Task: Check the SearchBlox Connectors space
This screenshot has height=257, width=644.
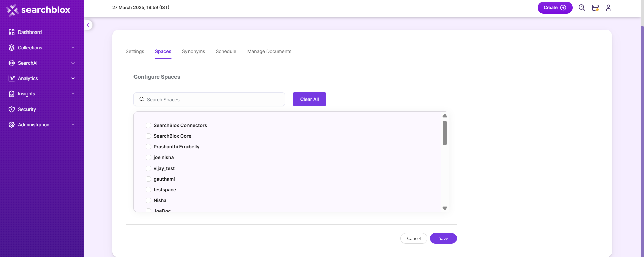Action: [148, 125]
